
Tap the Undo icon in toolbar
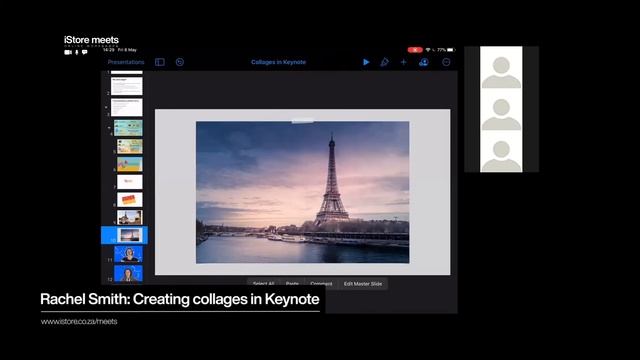180,62
